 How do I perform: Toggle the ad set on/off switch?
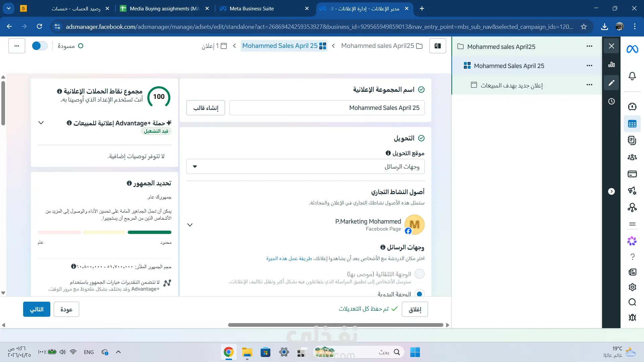point(40,46)
